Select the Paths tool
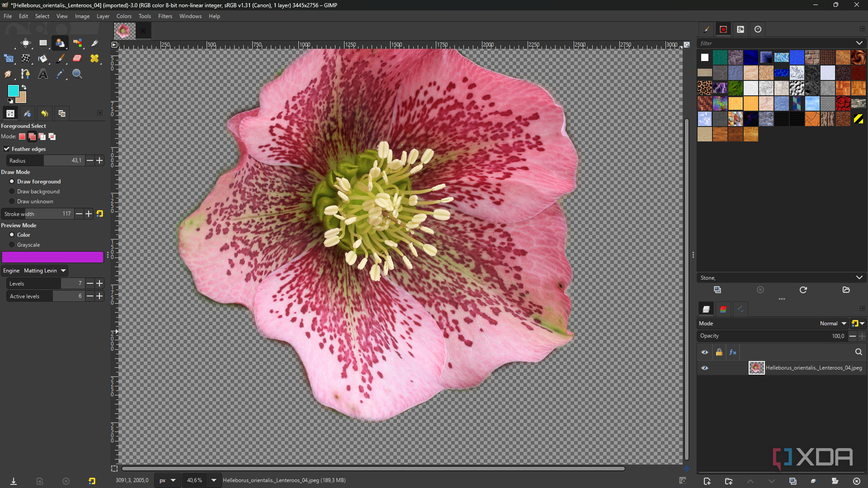The height and width of the screenshot is (488, 868). tap(26, 74)
